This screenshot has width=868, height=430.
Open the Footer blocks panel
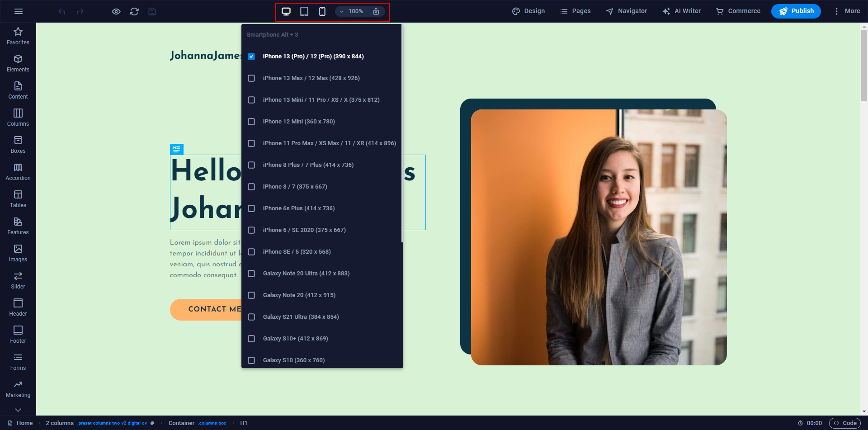coord(18,335)
